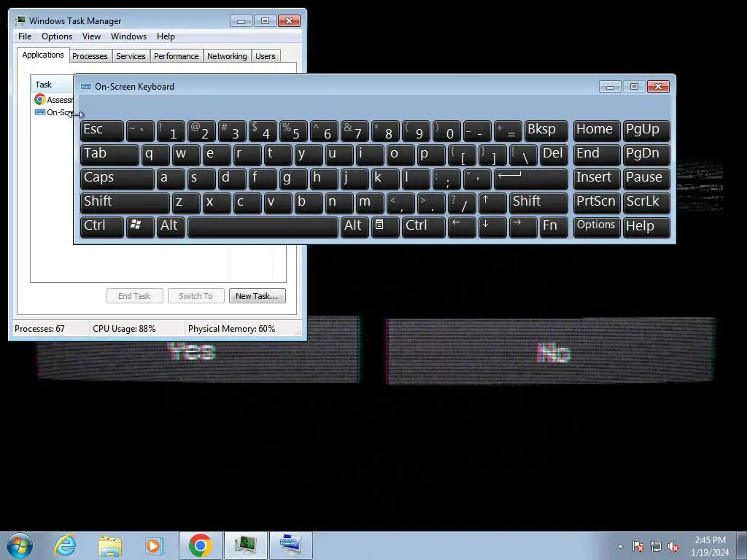Select Chrome Assessment task in list

click(x=53, y=99)
